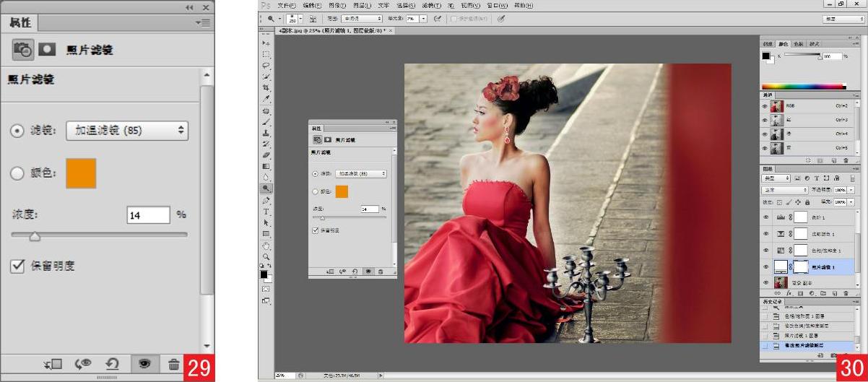Select the Hand tool
The width and height of the screenshot is (868, 382).
click(x=266, y=246)
